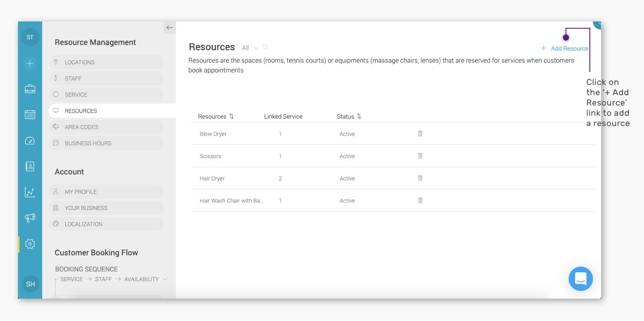Image resolution: width=644 pixels, height=321 pixels.
Task: Delete the Hair Dryer resource
Action: pyautogui.click(x=420, y=178)
